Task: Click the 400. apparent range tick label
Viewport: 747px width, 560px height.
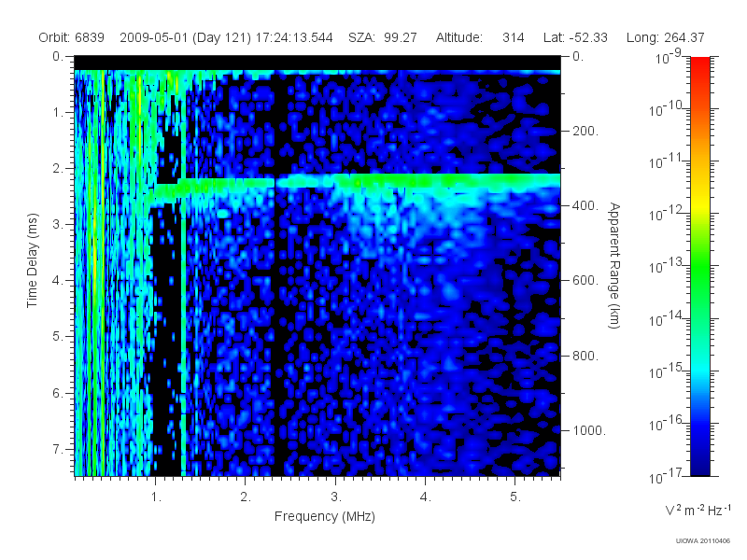Action: pos(585,205)
